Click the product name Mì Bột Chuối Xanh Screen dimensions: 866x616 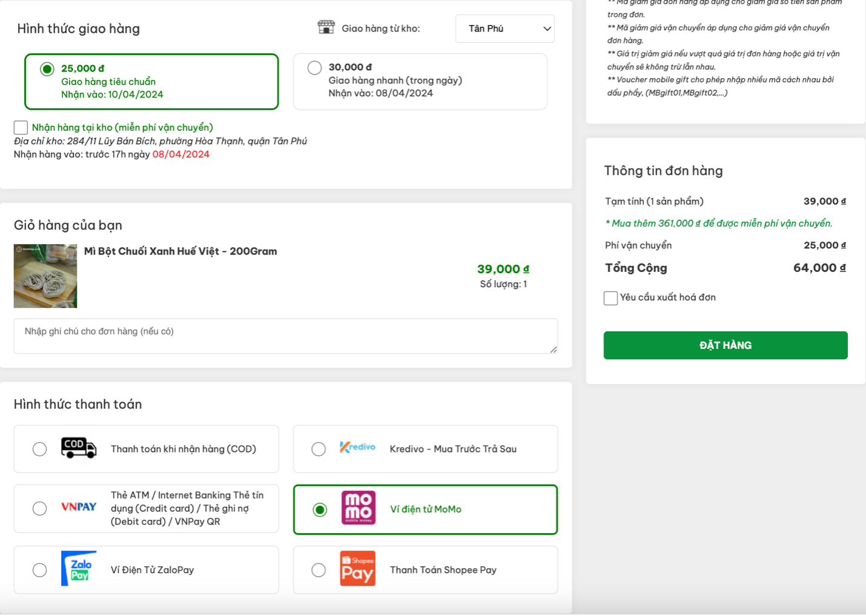pyautogui.click(x=180, y=251)
